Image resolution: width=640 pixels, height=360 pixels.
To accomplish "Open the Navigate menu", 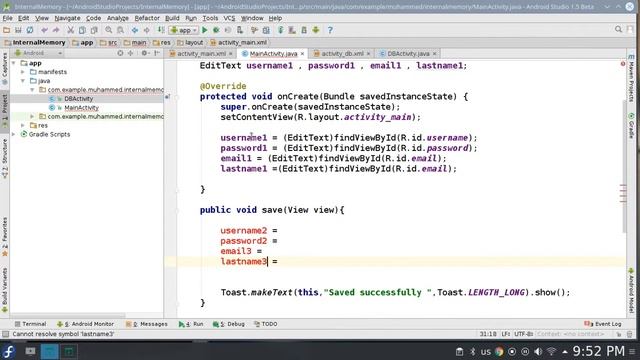I will [67, 18].
